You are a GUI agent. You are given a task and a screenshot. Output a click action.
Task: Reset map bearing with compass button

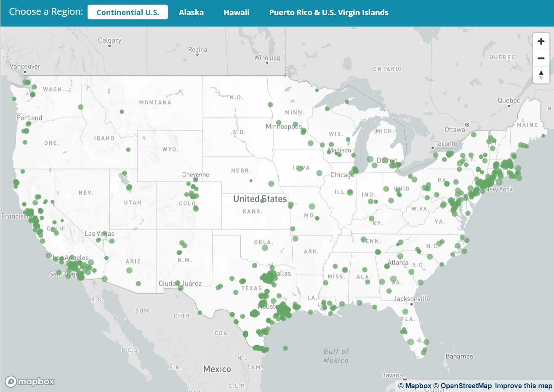pos(541,75)
